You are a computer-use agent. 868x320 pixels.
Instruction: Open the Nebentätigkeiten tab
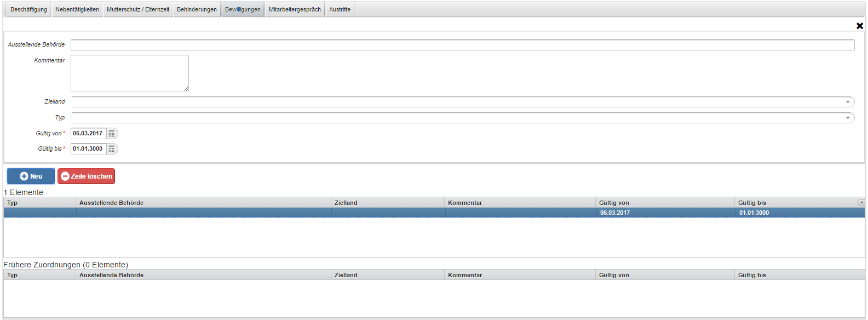[x=77, y=9]
